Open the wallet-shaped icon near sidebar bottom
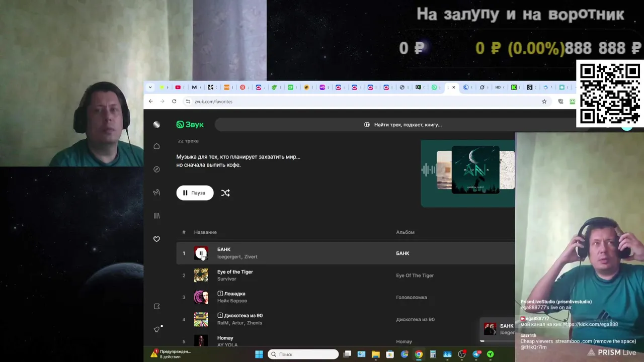This screenshot has height=362, width=644. (x=156, y=306)
